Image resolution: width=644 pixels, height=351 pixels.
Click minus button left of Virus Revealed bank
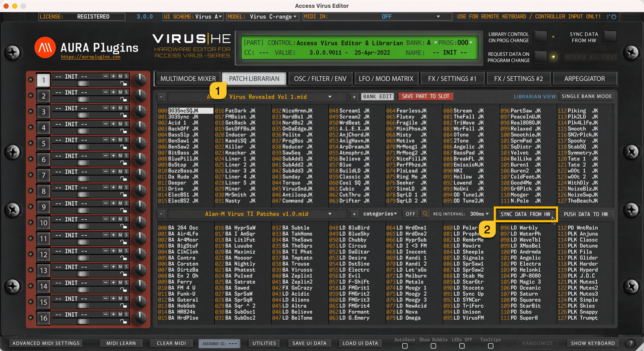point(161,97)
